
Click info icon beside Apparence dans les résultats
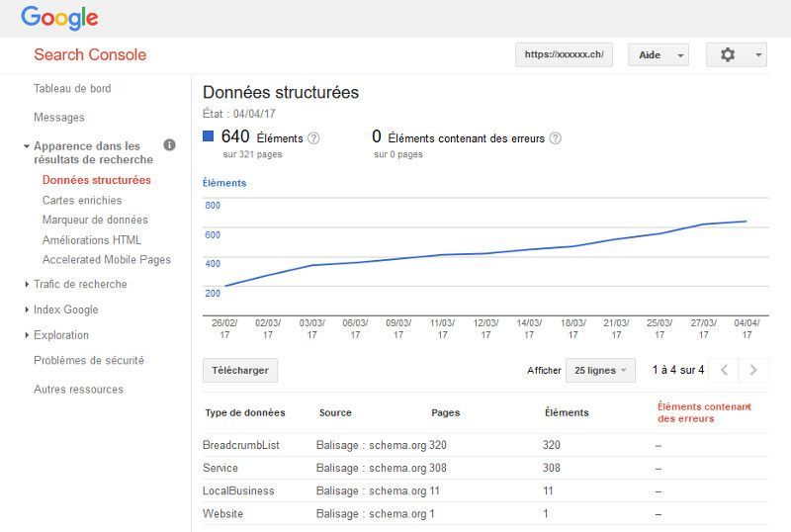169,145
